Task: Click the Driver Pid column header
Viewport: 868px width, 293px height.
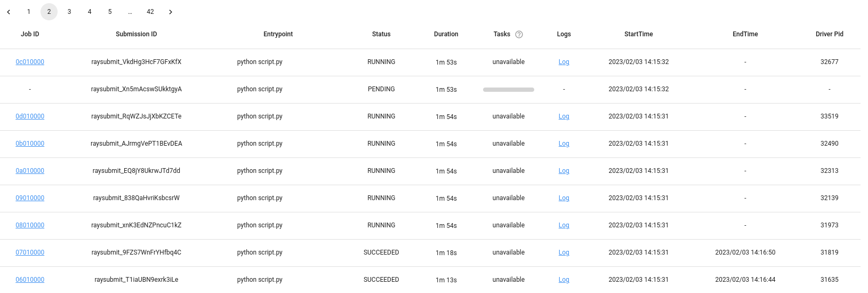Action: tap(830, 34)
